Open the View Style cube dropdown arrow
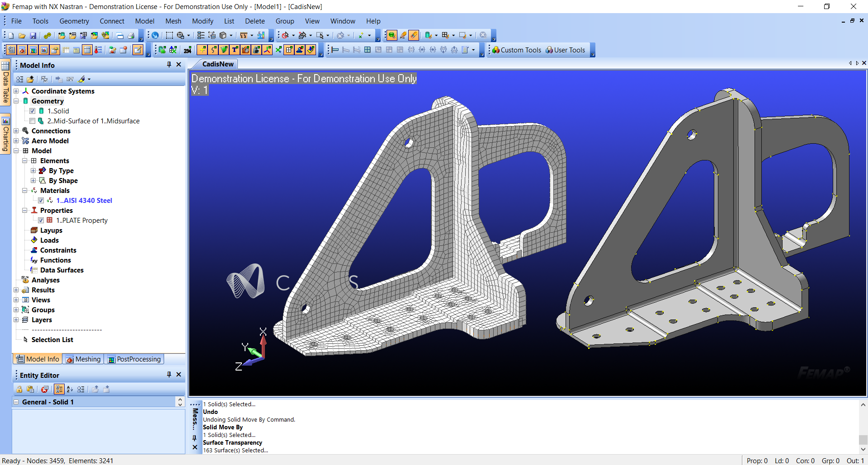Viewport: 868px width, 465px height. (x=231, y=35)
